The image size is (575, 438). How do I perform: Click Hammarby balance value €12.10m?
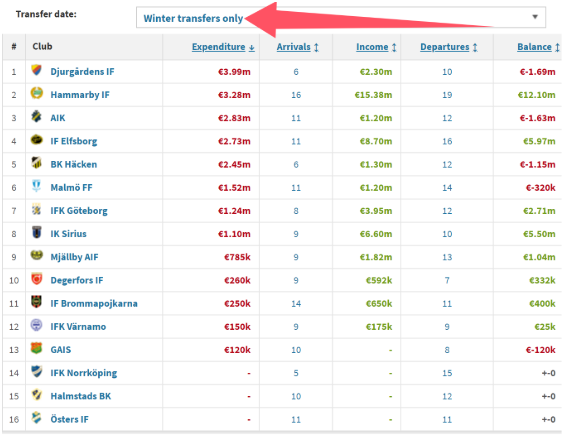click(x=536, y=95)
